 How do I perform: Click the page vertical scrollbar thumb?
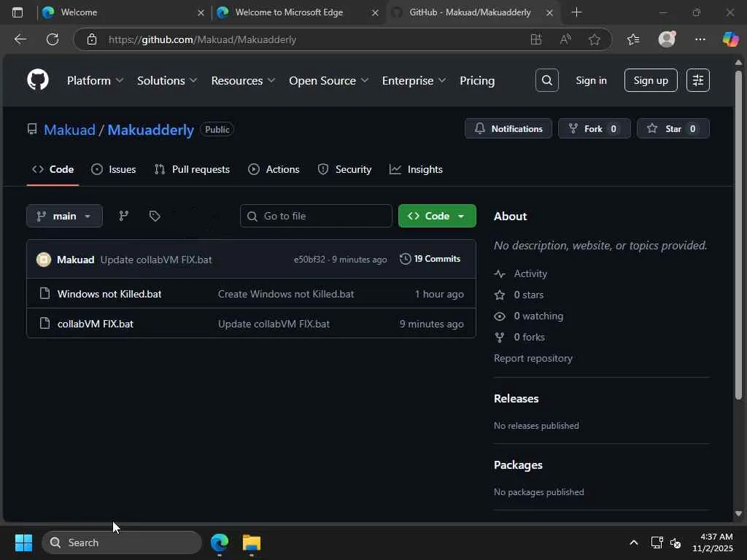738,236
